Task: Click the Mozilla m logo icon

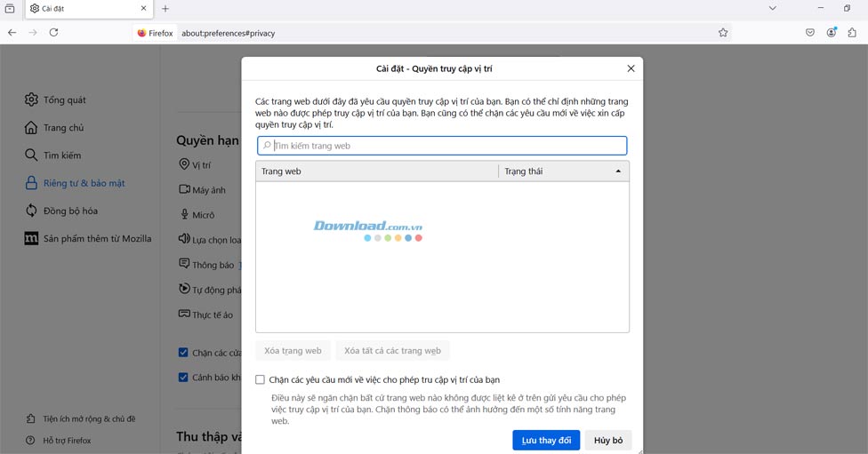Action: pos(31,238)
